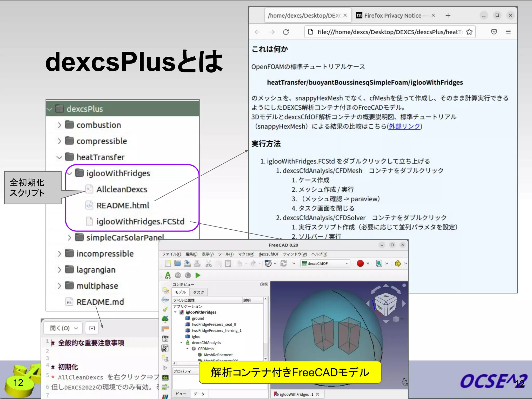Image resolution: width=532 pixels, height=399 pixels.
Task: Click the paste clipboard icon in FreeCAD
Action: [x=228, y=263]
